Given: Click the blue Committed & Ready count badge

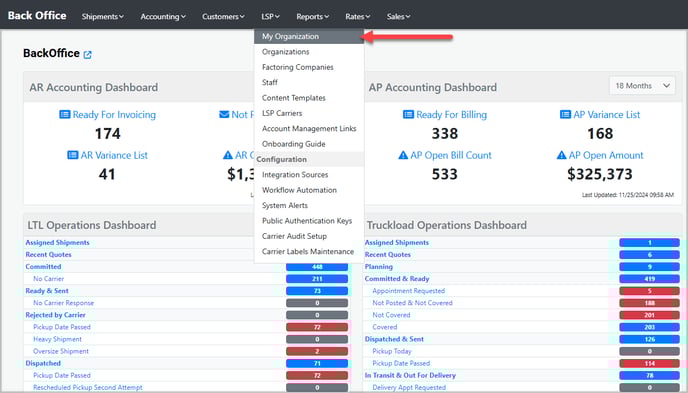Looking at the screenshot, I should (649, 279).
